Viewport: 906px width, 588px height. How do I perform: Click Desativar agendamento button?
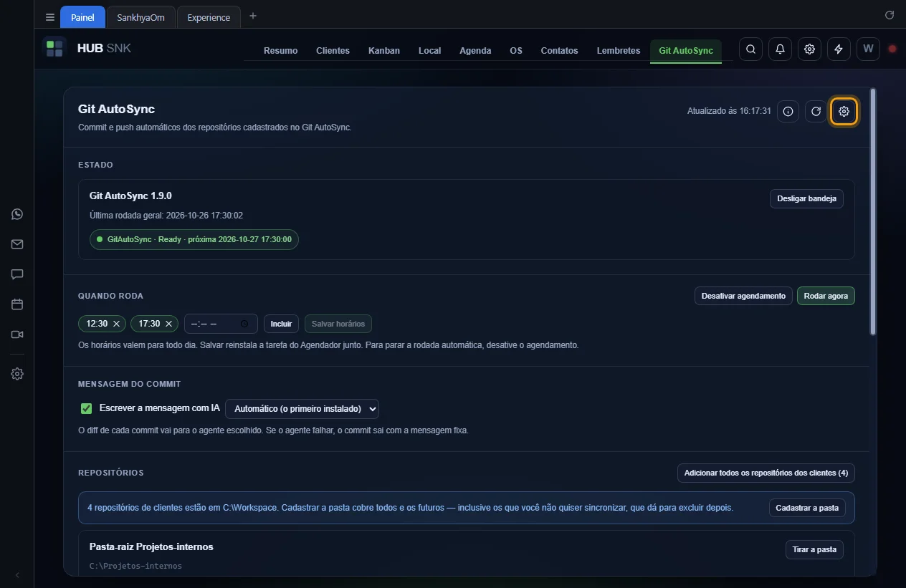coord(743,296)
